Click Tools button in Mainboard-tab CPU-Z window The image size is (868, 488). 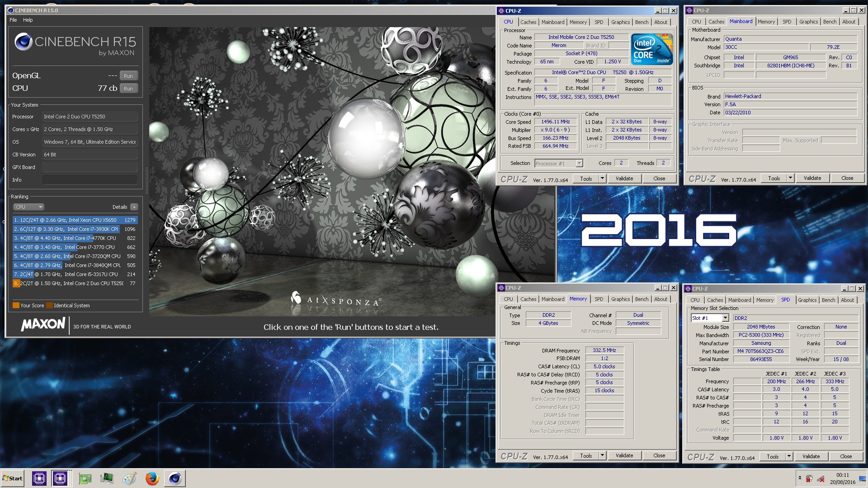point(774,178)
